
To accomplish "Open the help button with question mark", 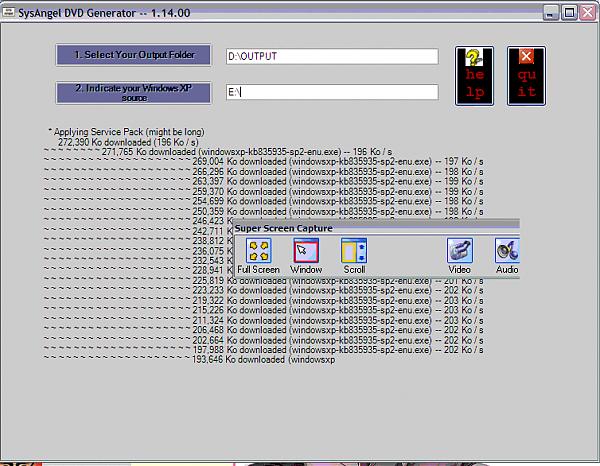I will (474, 76).
